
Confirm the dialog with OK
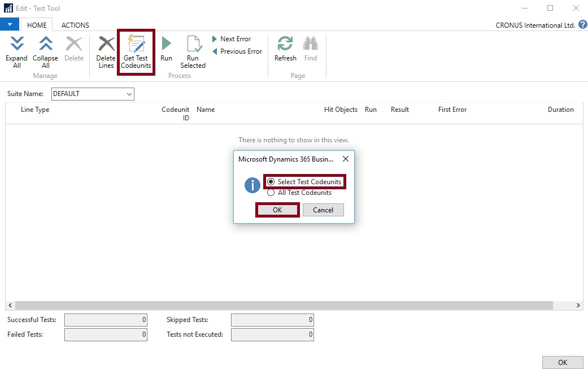pyautogui.click(x=277, y=210)
